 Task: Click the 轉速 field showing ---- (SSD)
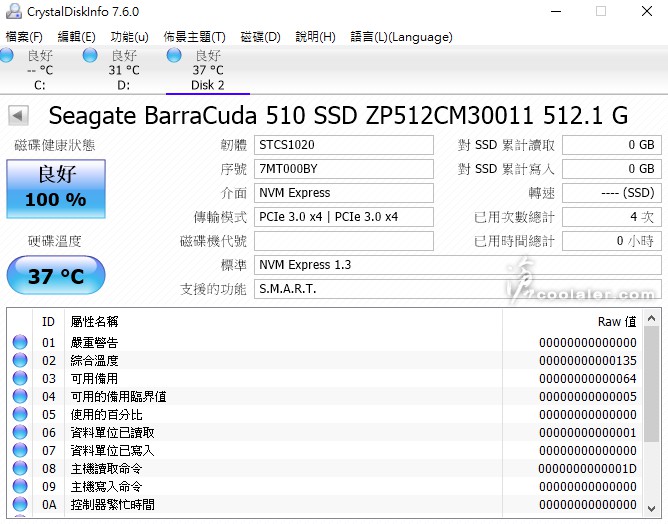coord(612,193)
